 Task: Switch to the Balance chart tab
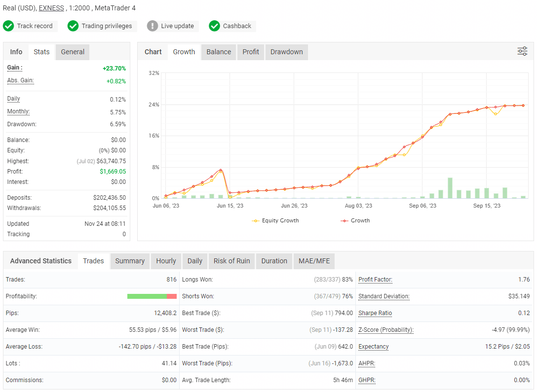(218, 52)
